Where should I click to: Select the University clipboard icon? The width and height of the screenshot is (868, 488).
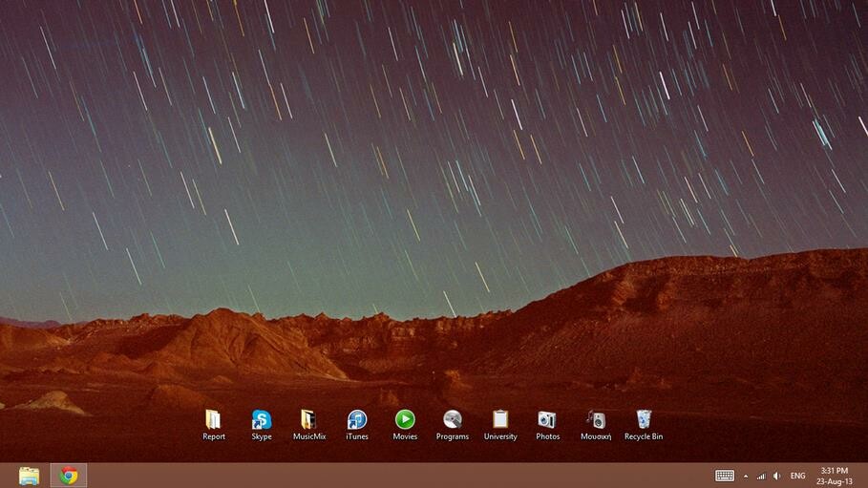click(x=500, y=420)
